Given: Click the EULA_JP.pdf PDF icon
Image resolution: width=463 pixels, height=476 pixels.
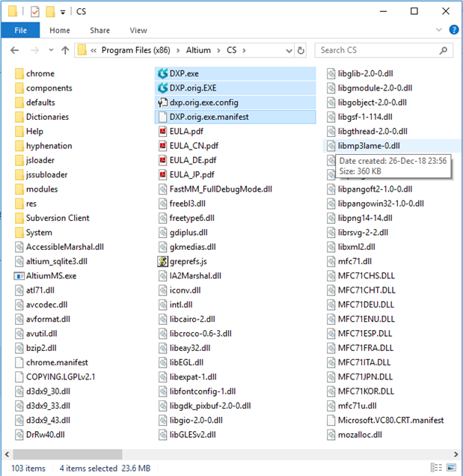Looking at the screenshot, I should tap(163, 175).
